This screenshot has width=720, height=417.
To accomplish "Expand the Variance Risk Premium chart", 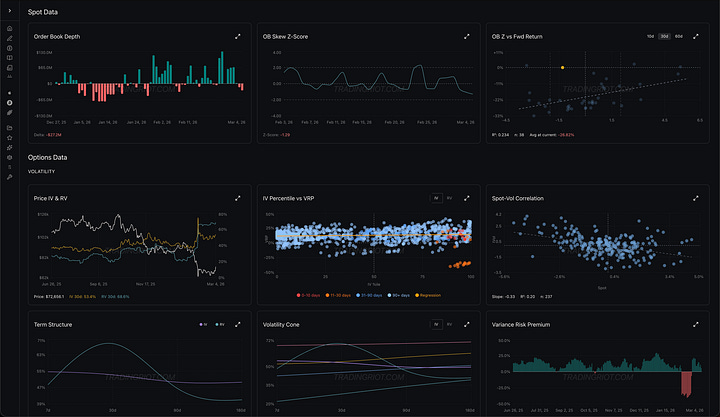I will tap(696, 324).
